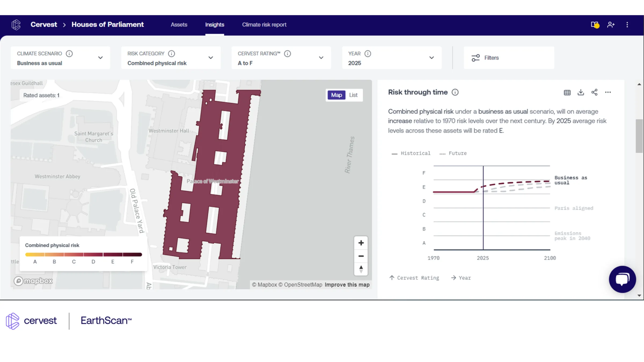Screen dimensions: 644x362
Task: Open the Insights tab
Action: [215, 25]
